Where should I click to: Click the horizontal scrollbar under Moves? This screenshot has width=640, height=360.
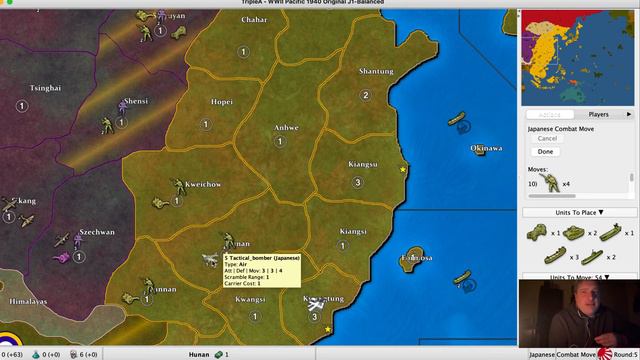click(552, 196)
